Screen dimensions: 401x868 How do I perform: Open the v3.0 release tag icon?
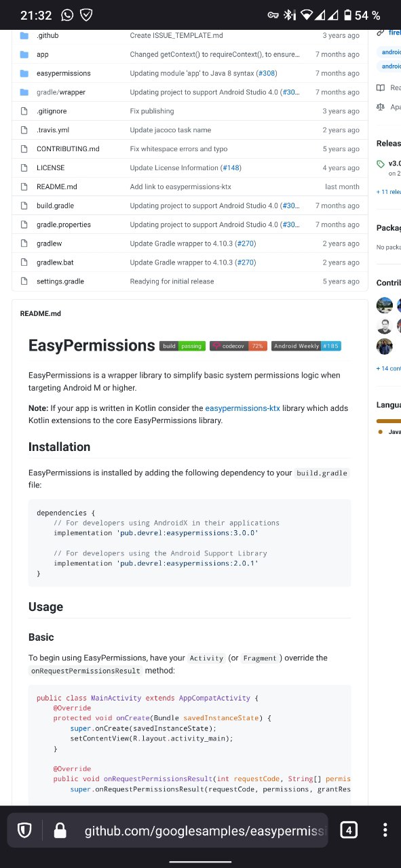pos(381,163)
